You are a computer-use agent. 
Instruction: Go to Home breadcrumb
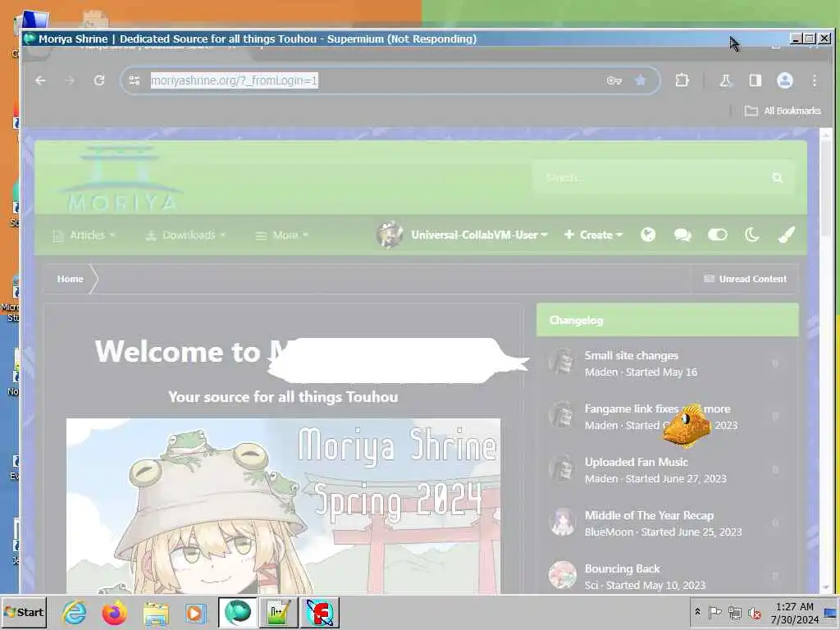tap(71, 279)
